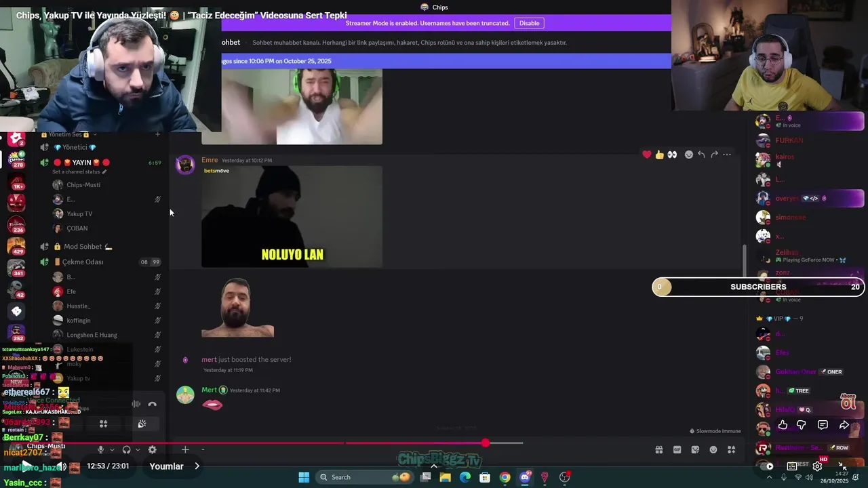Select ÇOBAN in YAYIN voice list
The width and height of the screenshot is (868, 488).
click(77, 228)
